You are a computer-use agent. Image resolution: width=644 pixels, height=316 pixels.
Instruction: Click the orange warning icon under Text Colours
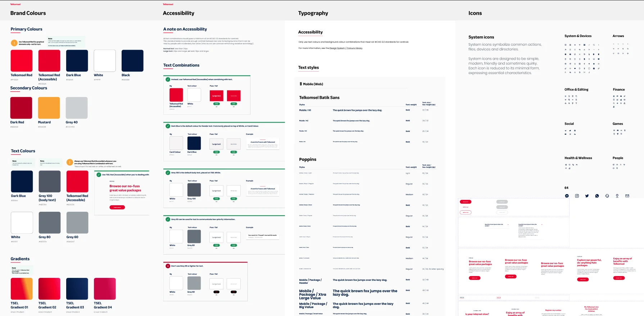tap(70, 162)
